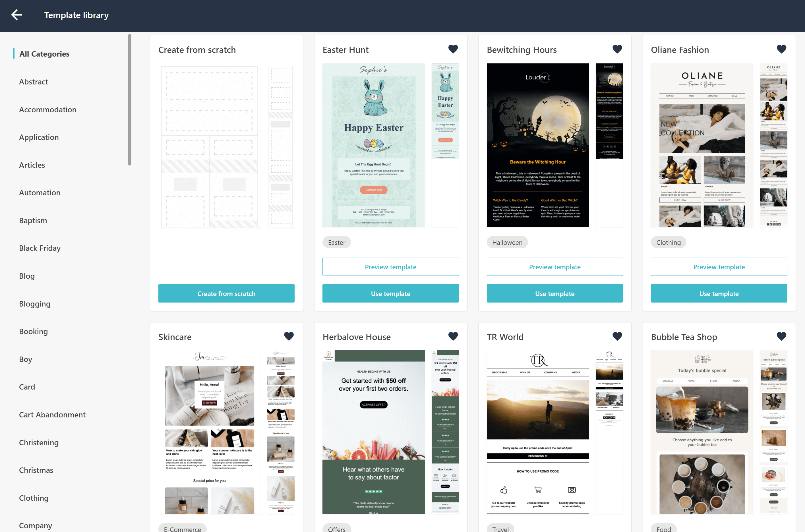Expand the Cart Abandonment category

[x=52, y=414]
